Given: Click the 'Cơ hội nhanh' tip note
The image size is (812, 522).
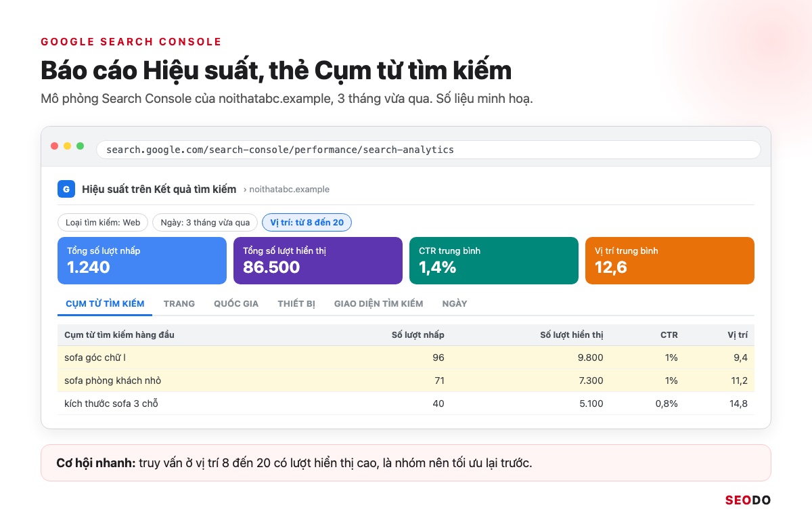Looking at the screenshot, I should coord(406,463).
